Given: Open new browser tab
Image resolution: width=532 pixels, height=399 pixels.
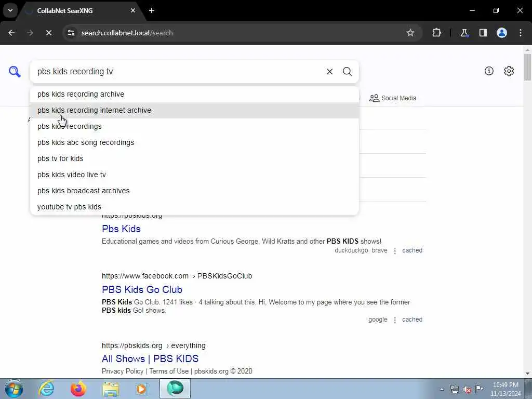Looking at the screenshot, I should pyautogui.click(x=152, y=10).
